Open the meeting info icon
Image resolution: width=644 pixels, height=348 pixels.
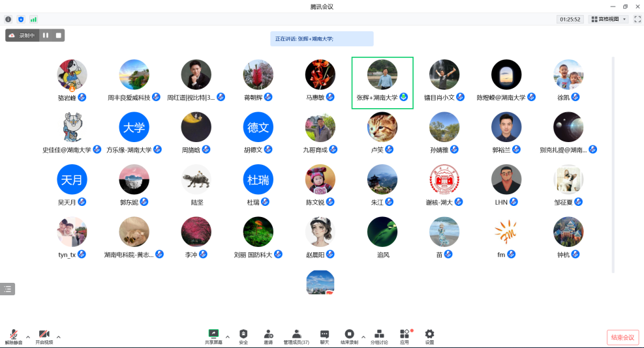[x=8, y=20]
